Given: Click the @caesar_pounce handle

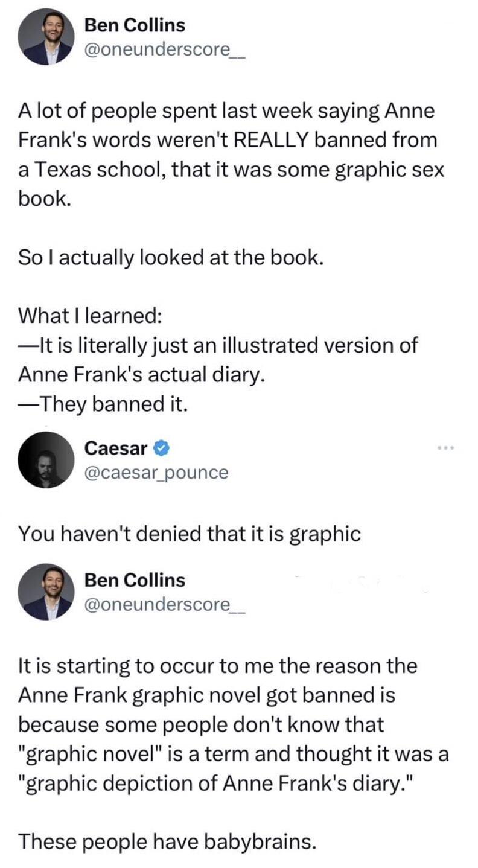Looking at the screenshot, I should 156,472.
